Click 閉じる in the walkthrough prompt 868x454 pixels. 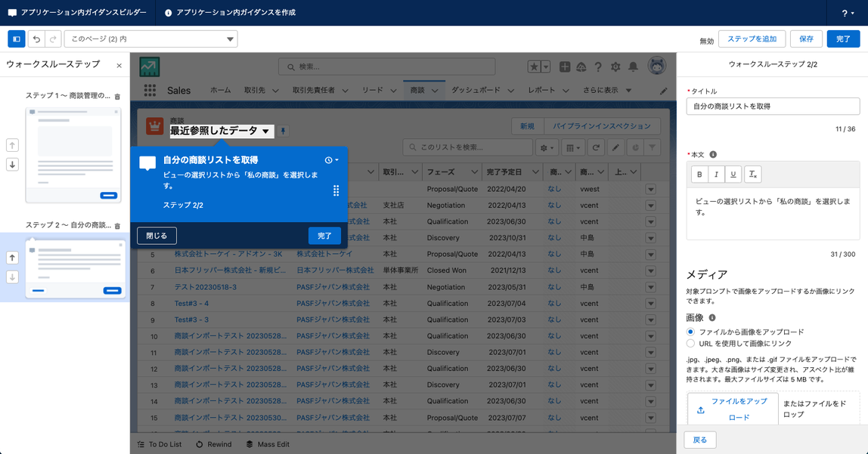157,236
